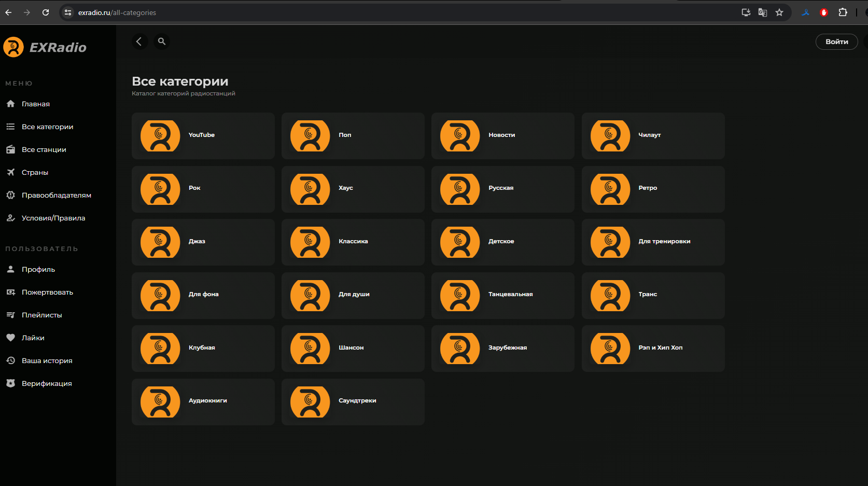
Task: Go to Страны in the sidebar
Action: tap(35, 173)
